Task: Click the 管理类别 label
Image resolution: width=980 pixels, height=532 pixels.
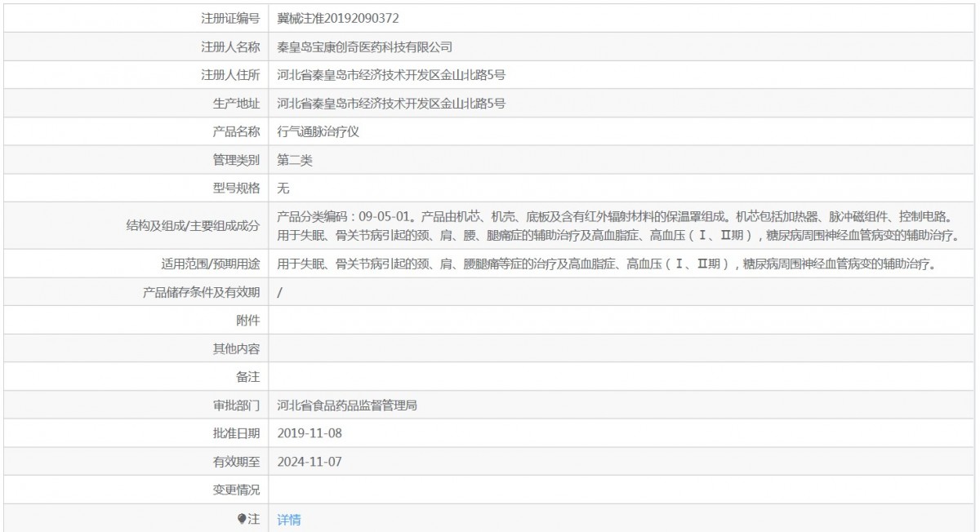Action: tap(236, 161)
